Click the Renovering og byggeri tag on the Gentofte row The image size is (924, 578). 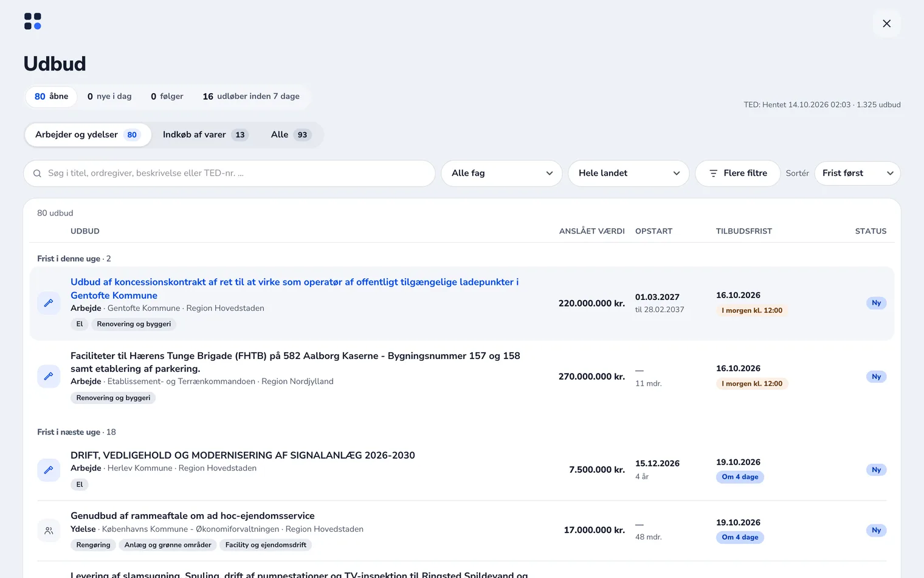click(134, 324)
